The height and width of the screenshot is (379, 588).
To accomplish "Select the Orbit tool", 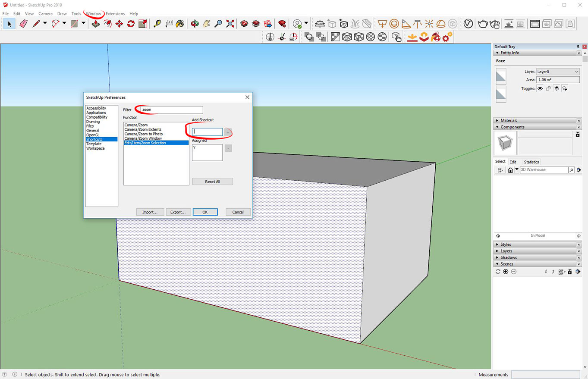I will click(195, 24).
